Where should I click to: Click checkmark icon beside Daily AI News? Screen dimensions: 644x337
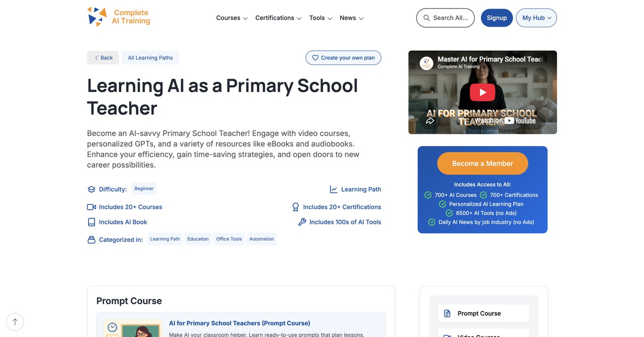432,222
